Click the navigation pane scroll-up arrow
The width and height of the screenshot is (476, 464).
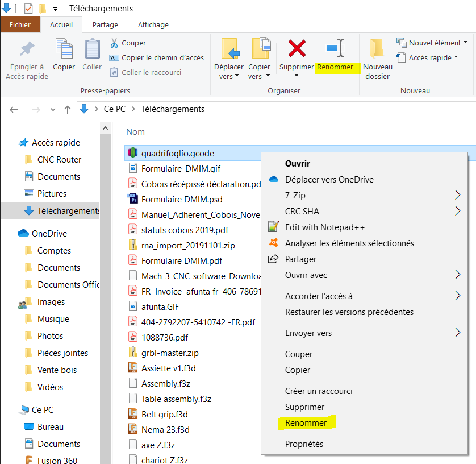(x=105, y=129)
